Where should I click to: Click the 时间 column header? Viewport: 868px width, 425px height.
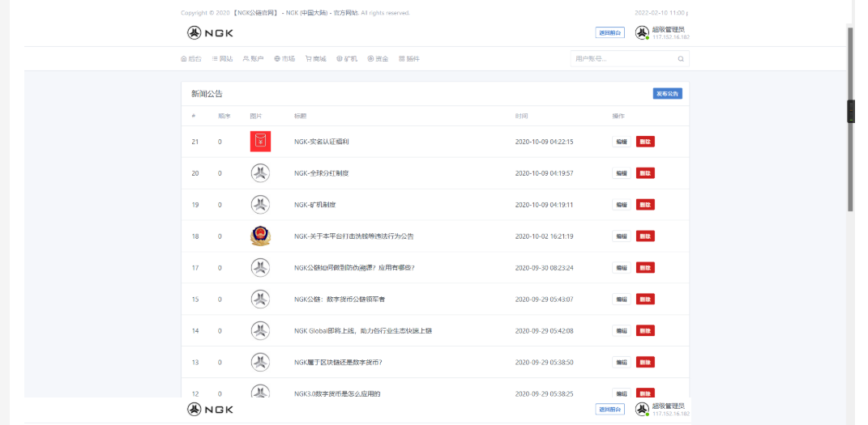pyautogui.click(x=521, y=116)
